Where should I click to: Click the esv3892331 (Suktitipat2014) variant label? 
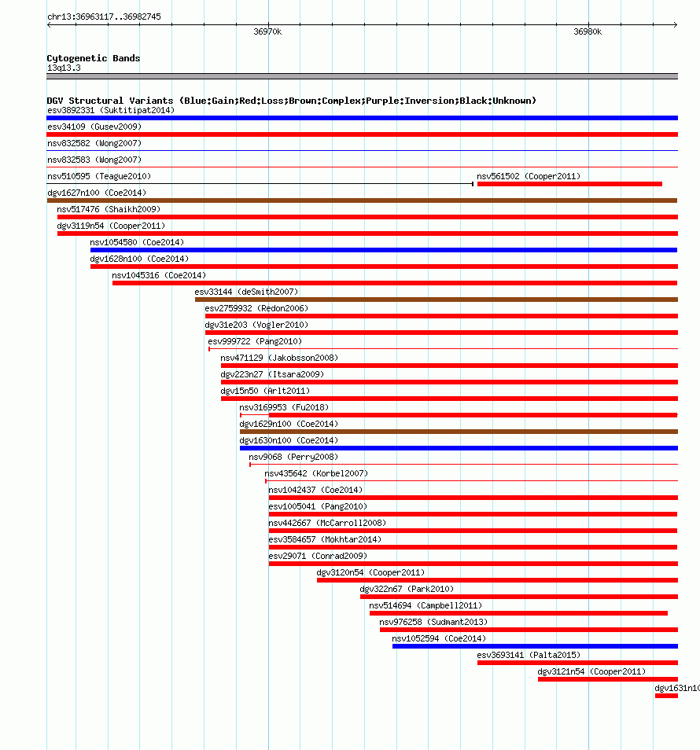111,111
